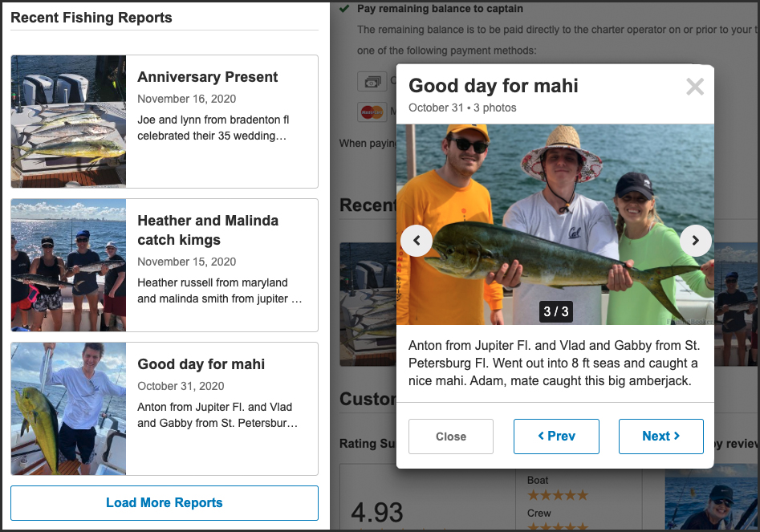Close the popup with the X icon
The height and width of the screenshot is (532, 760).
695,87
